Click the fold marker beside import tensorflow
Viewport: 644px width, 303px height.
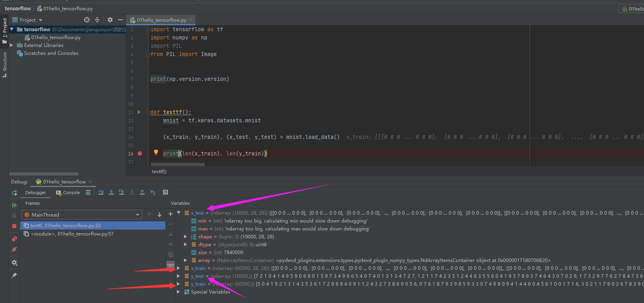click(x=148, y=30)
